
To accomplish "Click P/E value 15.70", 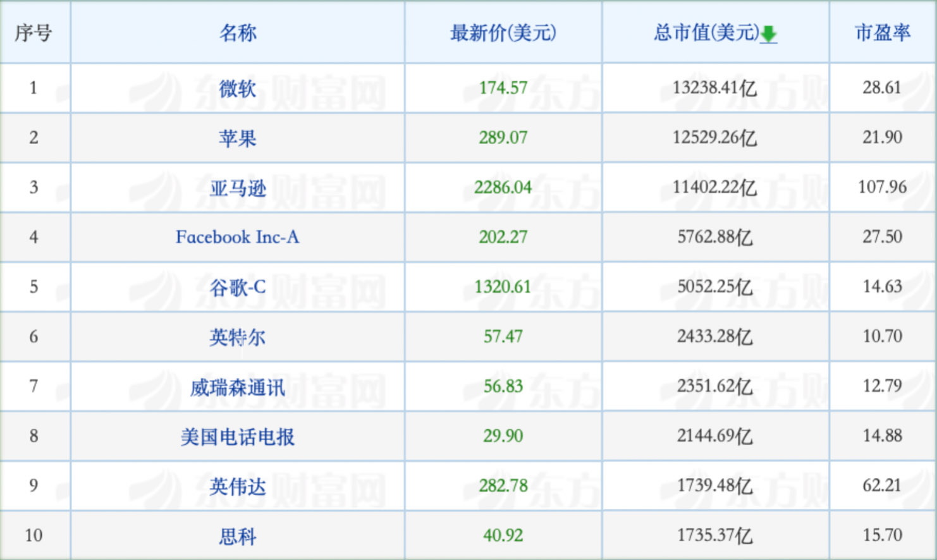I will pyautogui.click(x=883, y=535).
